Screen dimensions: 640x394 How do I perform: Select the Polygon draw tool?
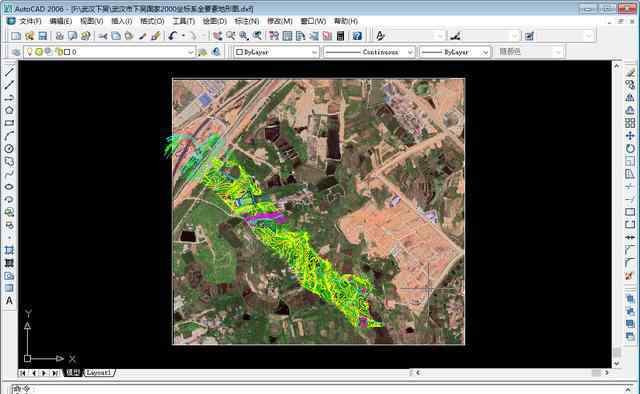(x=9, y=110)
